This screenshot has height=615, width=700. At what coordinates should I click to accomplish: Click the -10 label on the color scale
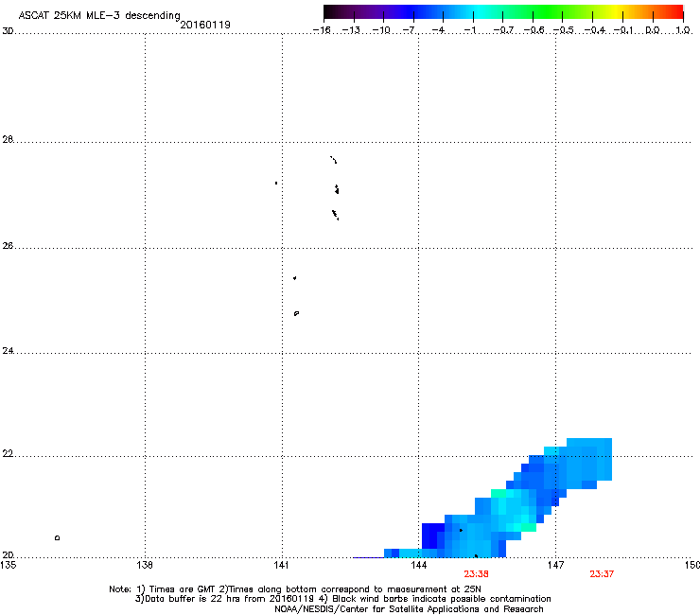pyautogui.click(x=381, y=30)
